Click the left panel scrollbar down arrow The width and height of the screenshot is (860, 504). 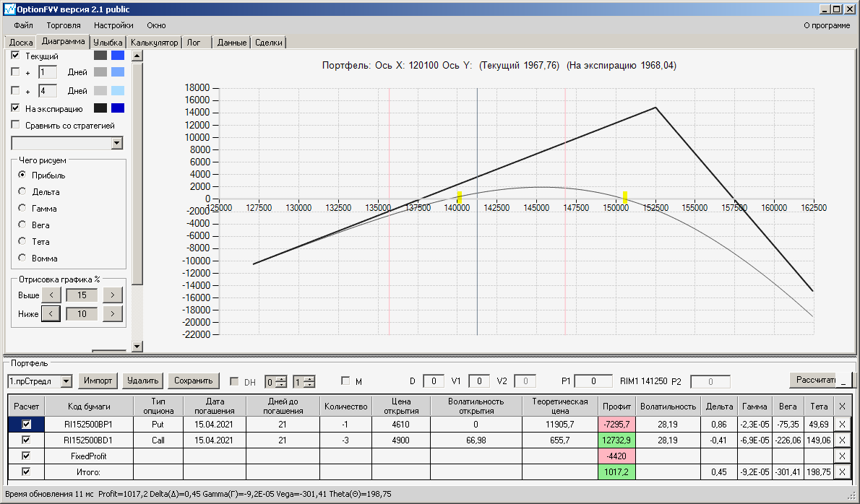pyautogui.click(x=137, y=346)
